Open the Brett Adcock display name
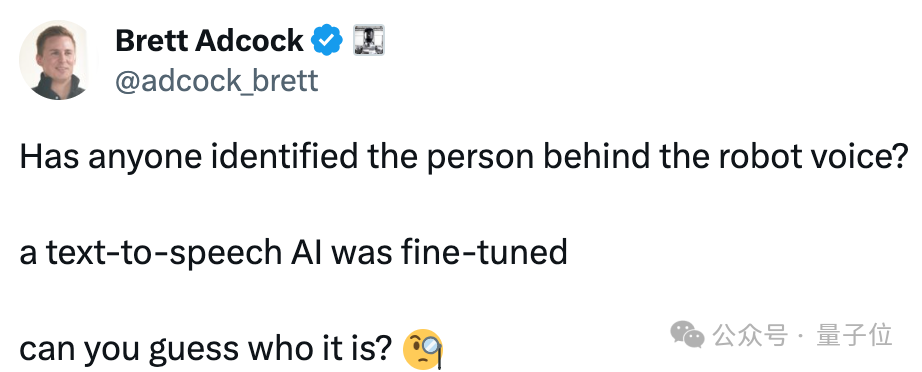 click(209, 41)
